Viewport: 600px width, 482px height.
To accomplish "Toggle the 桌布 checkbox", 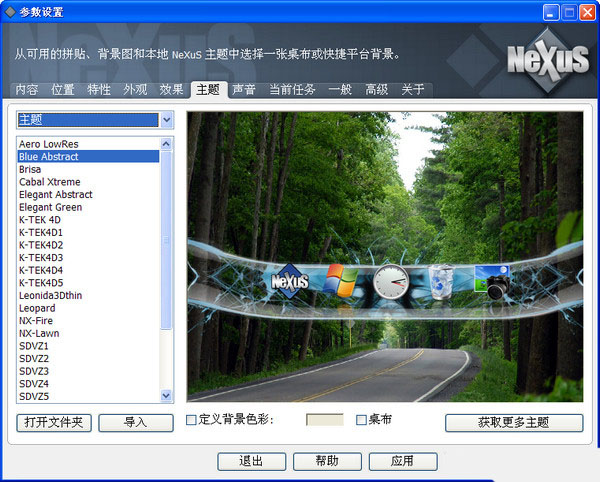I will pos(361,420).
